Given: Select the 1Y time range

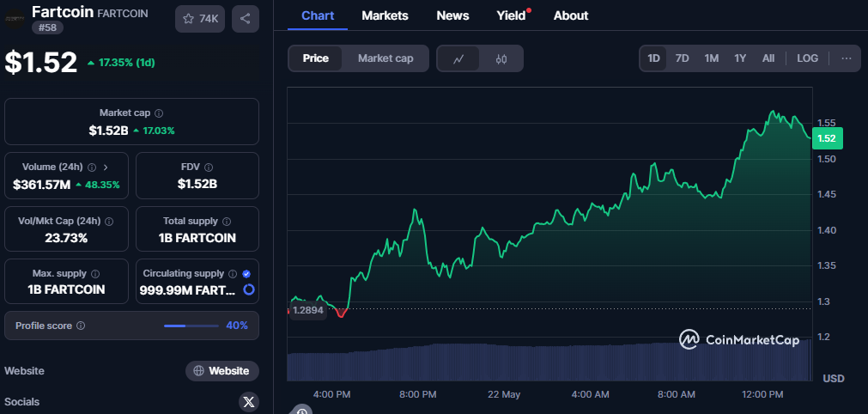Looking at the screenshot, I should click(740, 58).
